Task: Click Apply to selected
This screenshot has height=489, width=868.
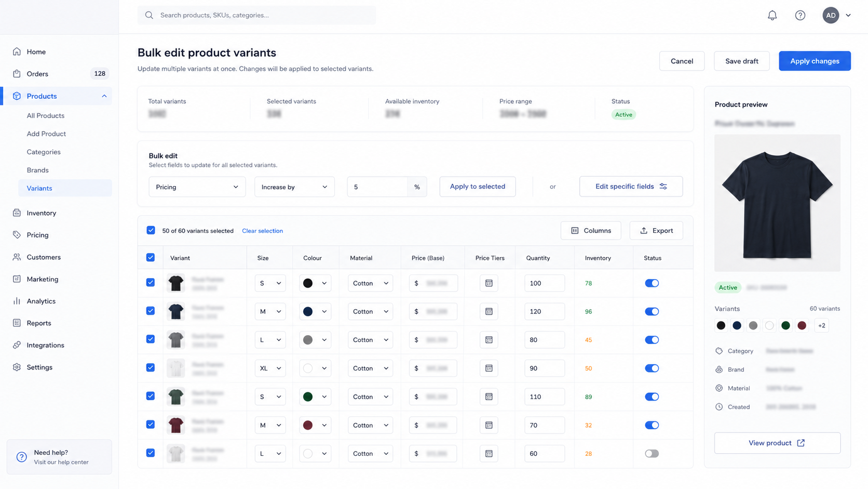Action: pos(477,187)
